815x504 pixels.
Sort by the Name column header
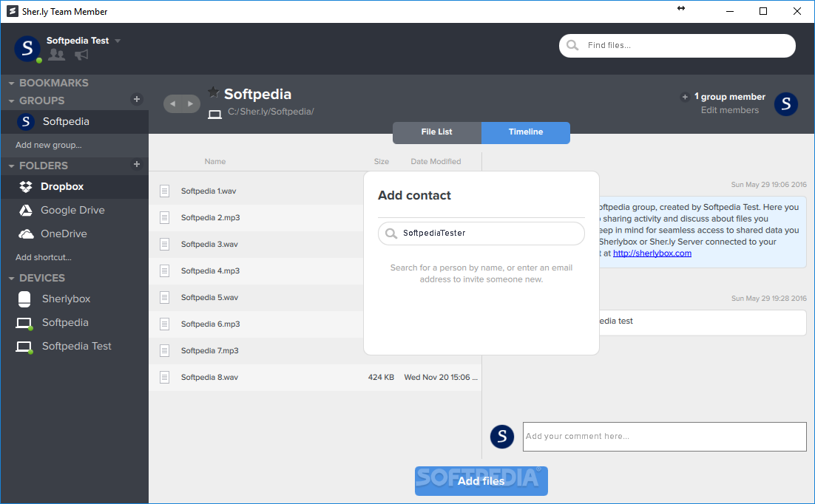(x=215, y=162)
